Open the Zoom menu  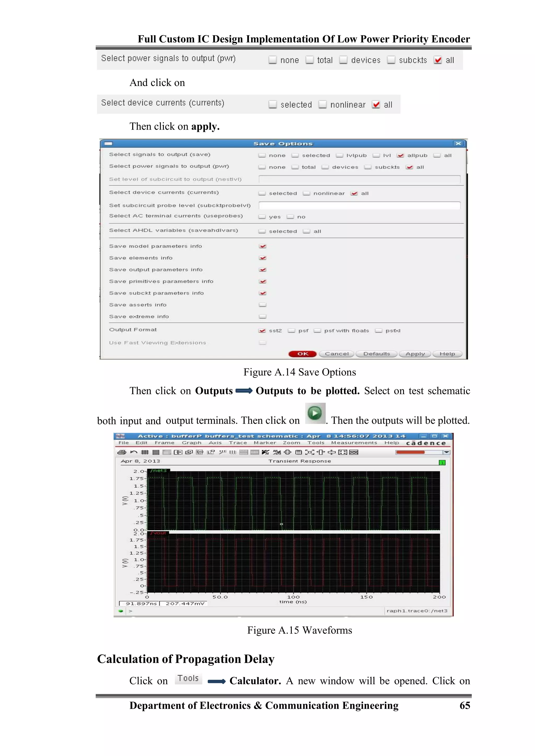[292, 443]
